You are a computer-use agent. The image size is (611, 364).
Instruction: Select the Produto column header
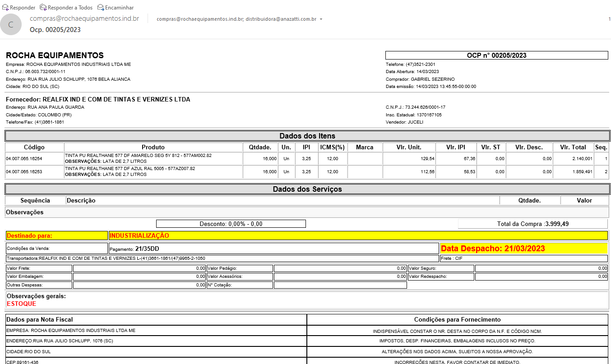coord(153,147)
